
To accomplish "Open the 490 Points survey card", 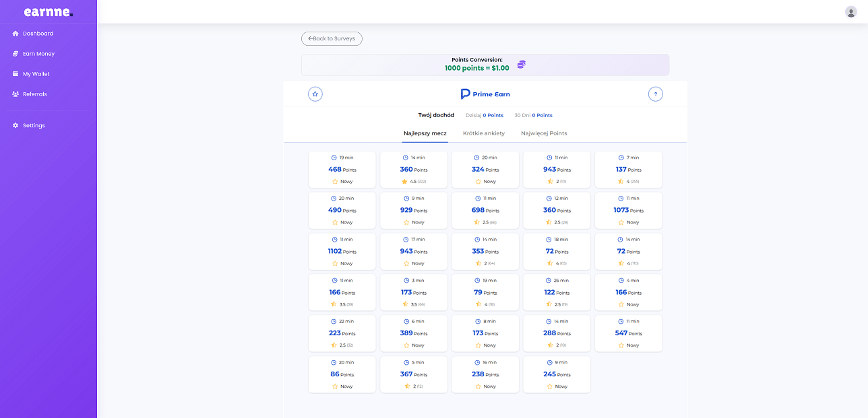I will click(342, 211).
